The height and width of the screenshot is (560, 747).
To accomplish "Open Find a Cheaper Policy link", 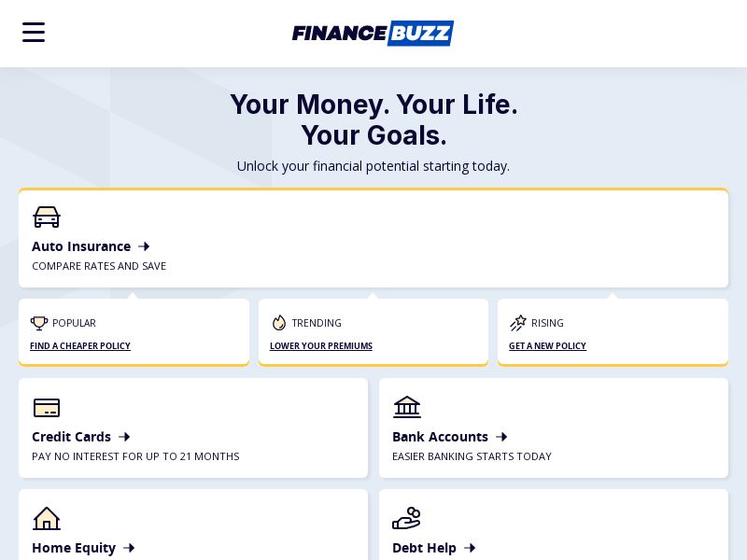I will click(80, 346).
